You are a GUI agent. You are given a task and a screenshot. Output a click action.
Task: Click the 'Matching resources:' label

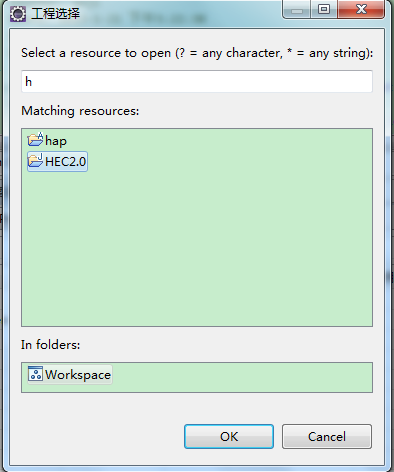pyautogui.click(x=80, y=111)
